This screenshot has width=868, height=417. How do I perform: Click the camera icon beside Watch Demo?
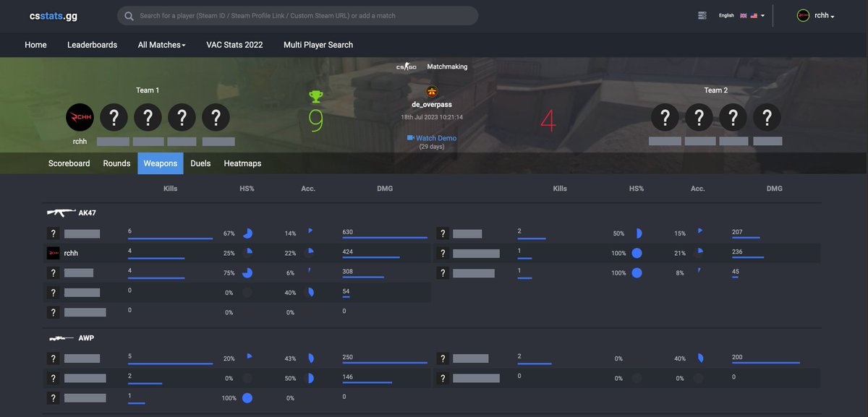(x=410, y=138)
